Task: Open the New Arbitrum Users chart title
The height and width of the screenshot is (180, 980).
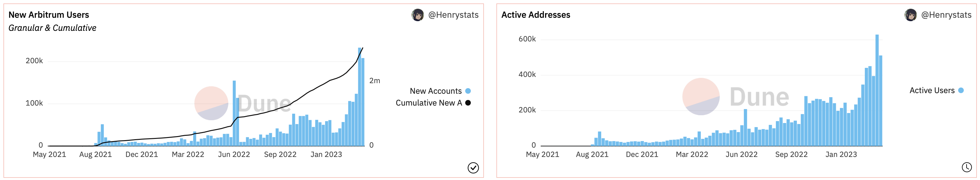Action: tap(49, 15)
